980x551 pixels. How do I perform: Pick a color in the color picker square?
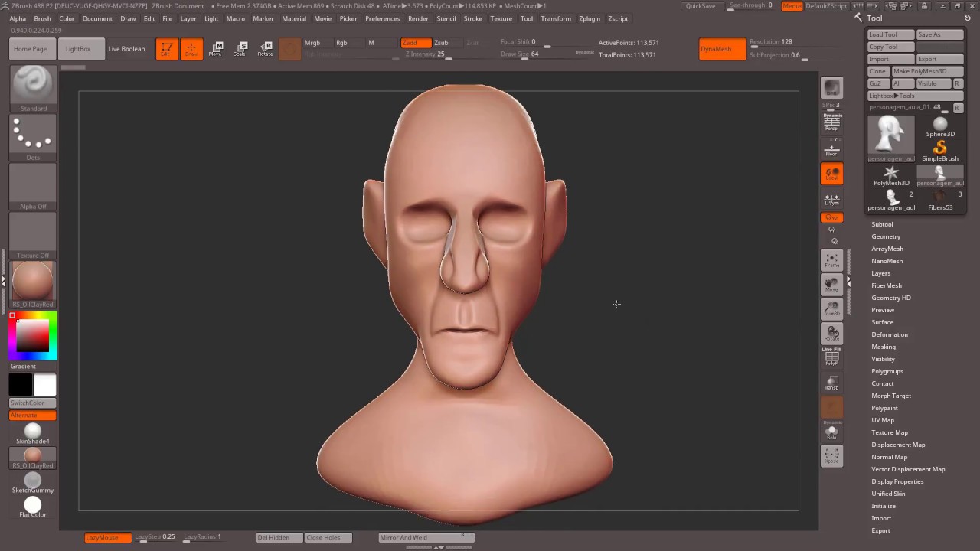click(33, 335)
